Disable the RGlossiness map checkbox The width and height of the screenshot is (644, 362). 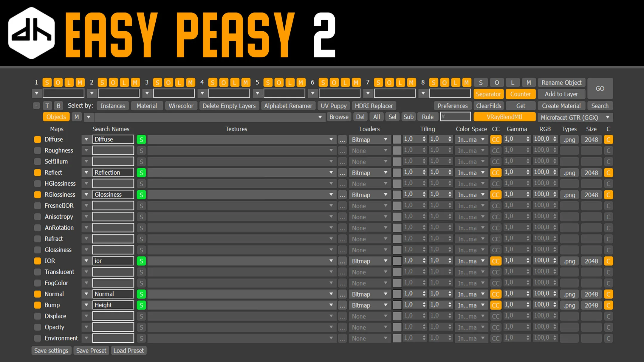[x=38, y=195]
